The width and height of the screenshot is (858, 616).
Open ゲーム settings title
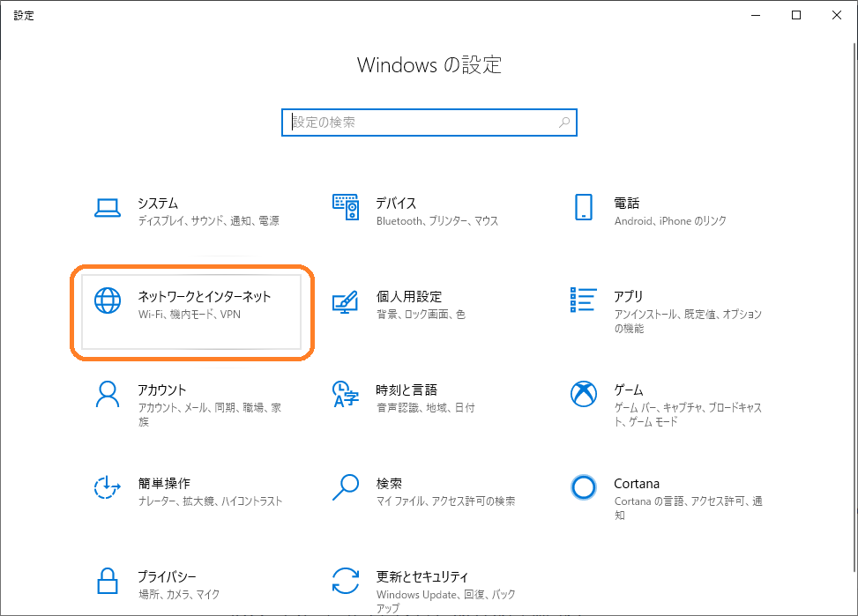click(629, 390)
